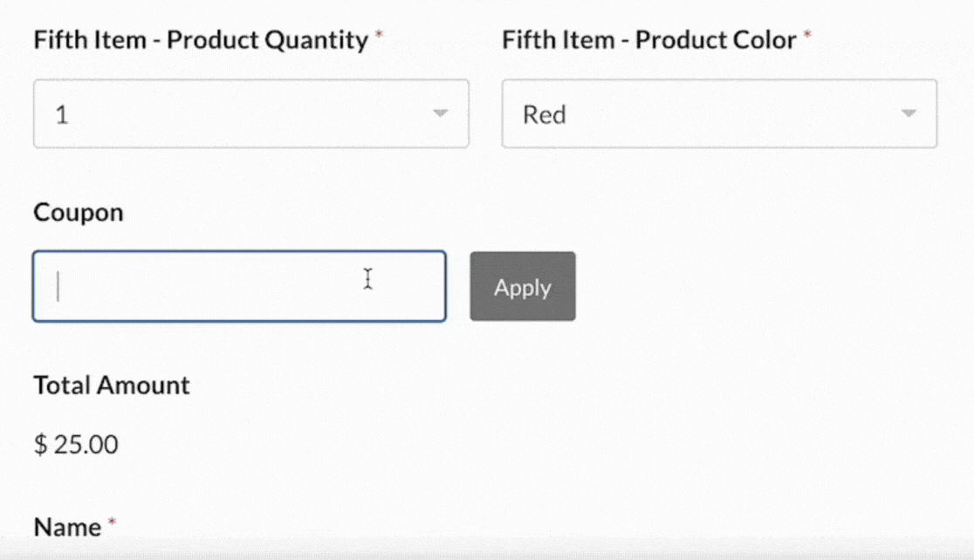The image size is (974, 560).
Task: Click the Product Color dropdown arrow
Action: [x=909, y=113]
